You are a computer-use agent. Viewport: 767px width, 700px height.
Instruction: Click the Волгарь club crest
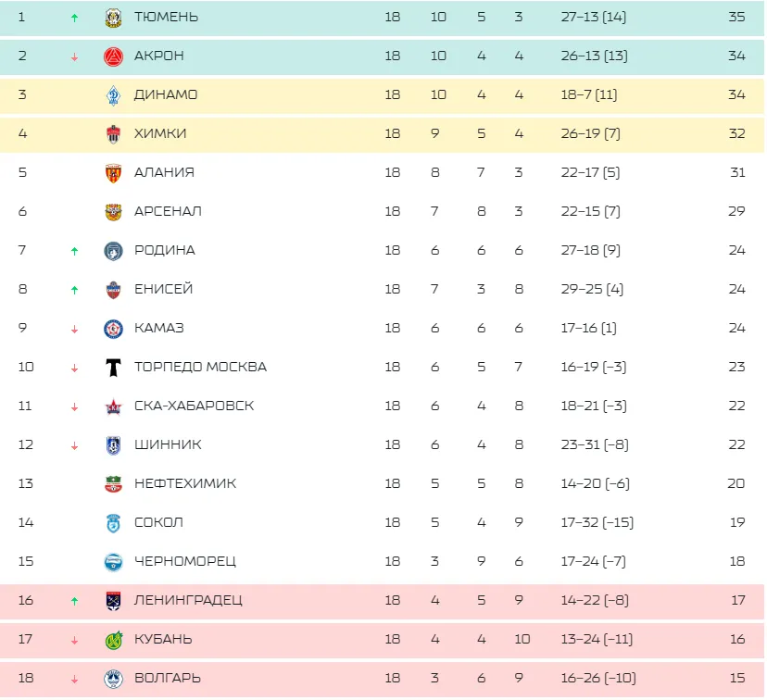(114, 679)
